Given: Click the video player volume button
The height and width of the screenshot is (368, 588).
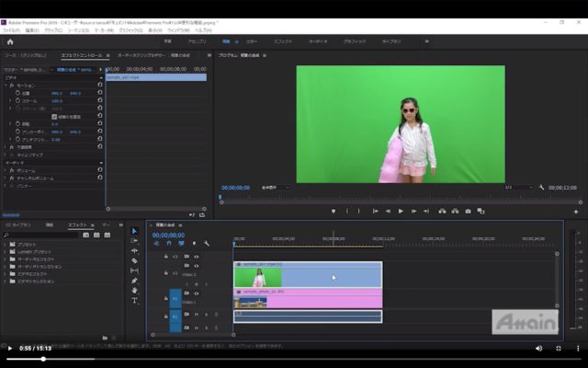Looking at the screenshot, I should (539, 349).
